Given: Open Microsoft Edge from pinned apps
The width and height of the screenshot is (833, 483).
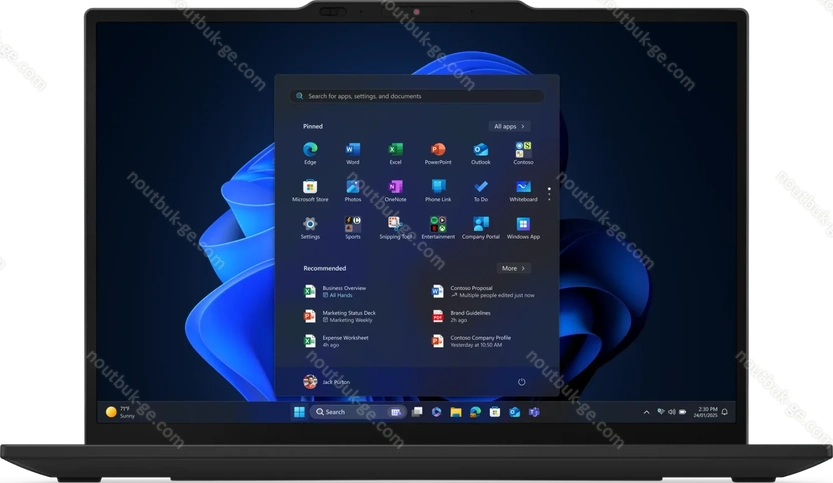Looking at the screenshot, I should (310, 151).
